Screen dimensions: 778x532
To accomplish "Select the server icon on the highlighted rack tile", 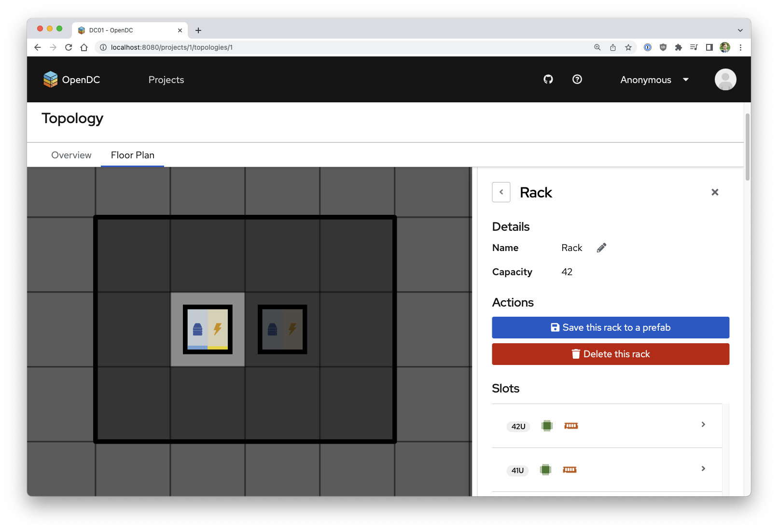I will (x=198, y=329).
